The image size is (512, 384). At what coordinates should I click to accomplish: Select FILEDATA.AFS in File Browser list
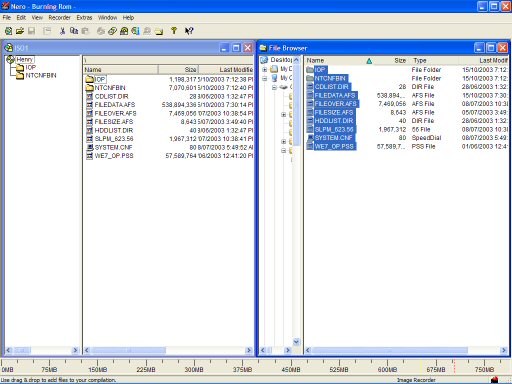335,95
